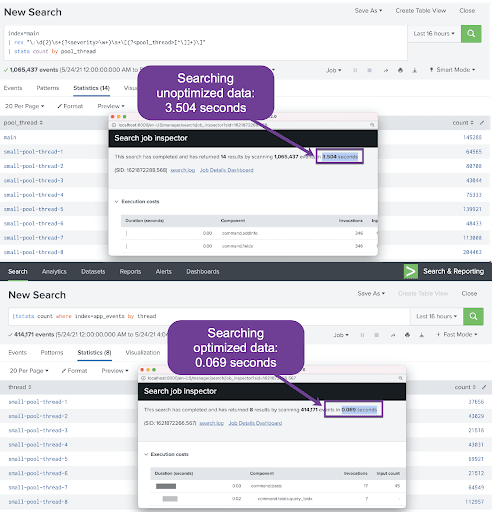This screenshot has height=512, width=492.
Task: Click magnifier icon in 0.069 seconds inspector URL bar
Action: (x=400, y=378)
